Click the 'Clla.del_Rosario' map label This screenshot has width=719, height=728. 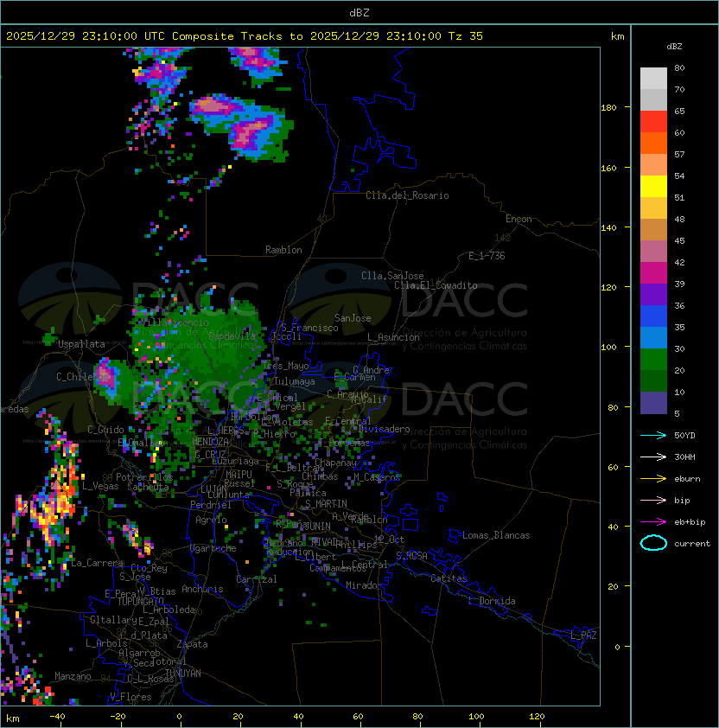tap(407, 195)
